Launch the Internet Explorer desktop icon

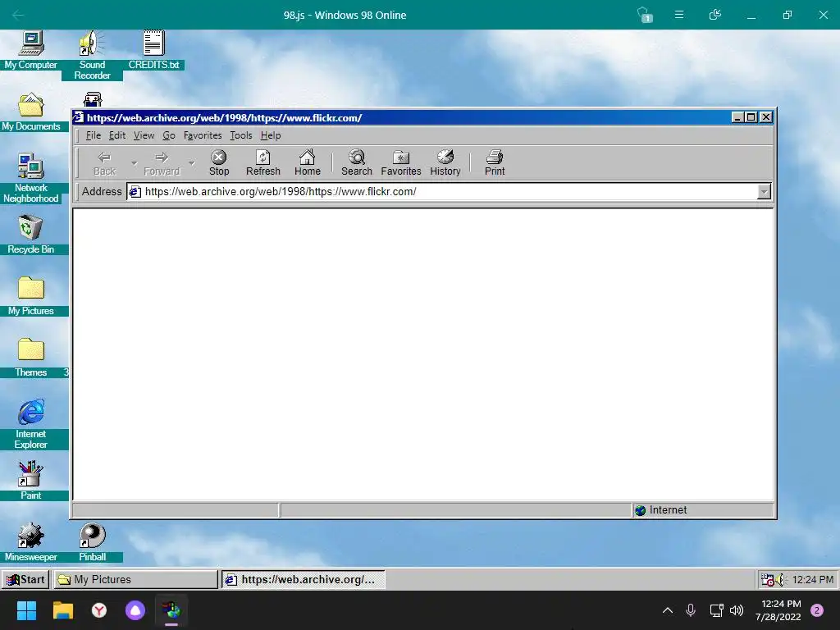pos(31,423)
